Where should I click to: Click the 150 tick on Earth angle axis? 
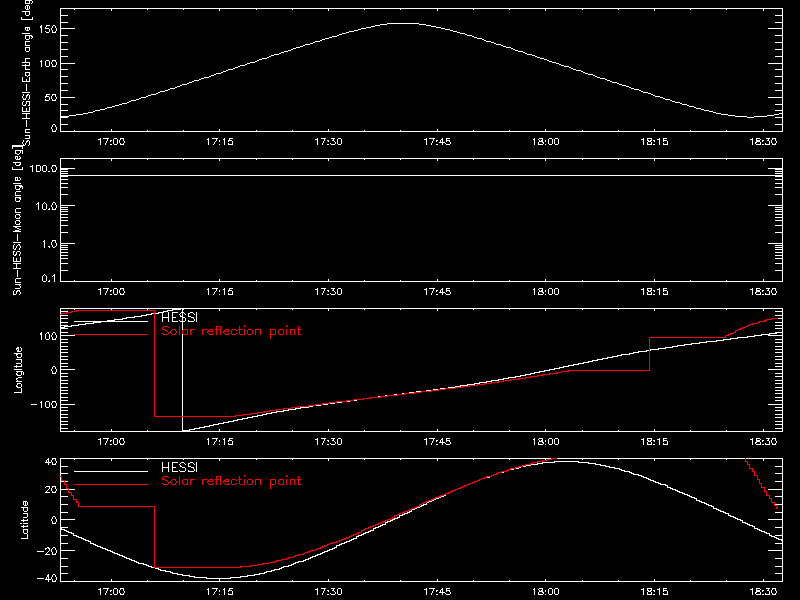(48, 29)
